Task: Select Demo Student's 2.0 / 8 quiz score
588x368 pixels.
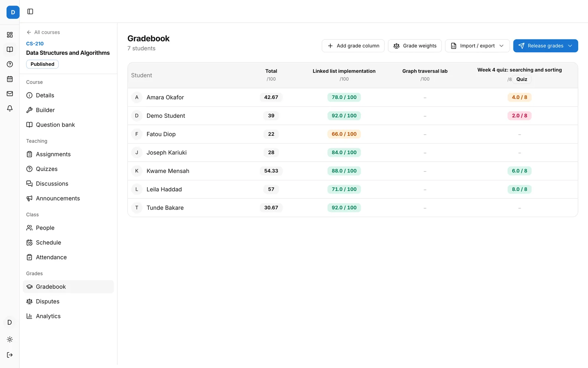Action: click(x=519, y=116)
